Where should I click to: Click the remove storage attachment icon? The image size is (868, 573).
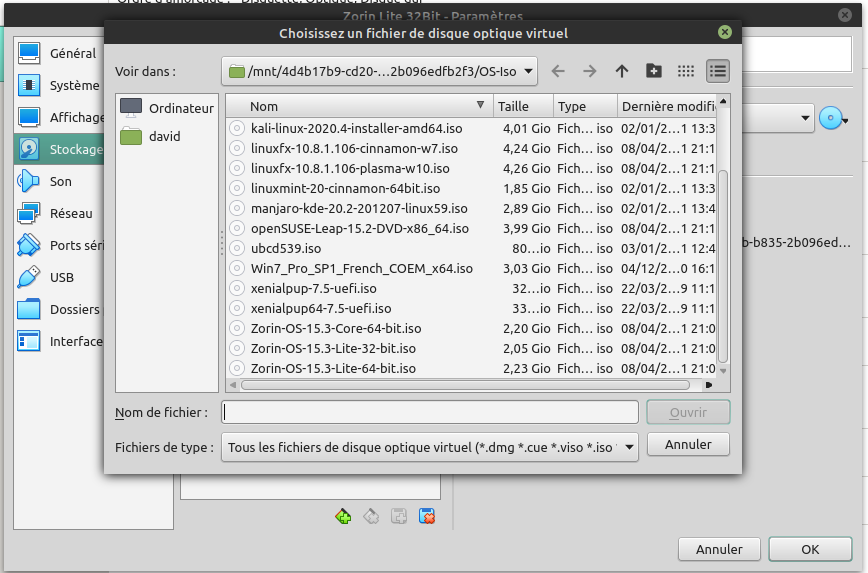click(x=427, y=516)
